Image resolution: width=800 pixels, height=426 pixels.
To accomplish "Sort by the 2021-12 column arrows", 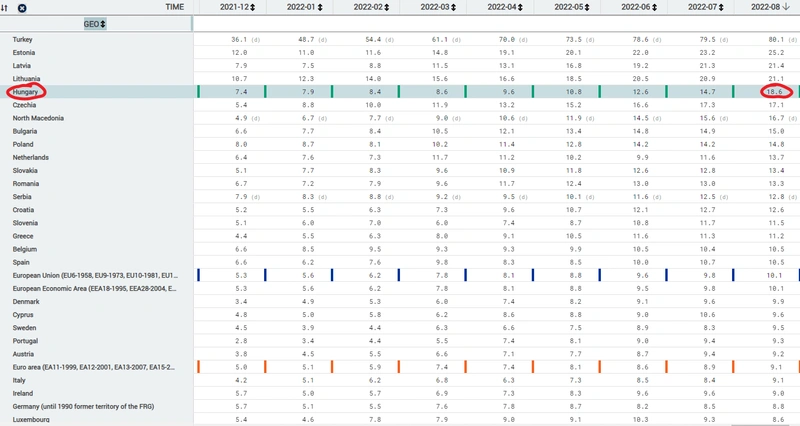I will pos(253,7).
